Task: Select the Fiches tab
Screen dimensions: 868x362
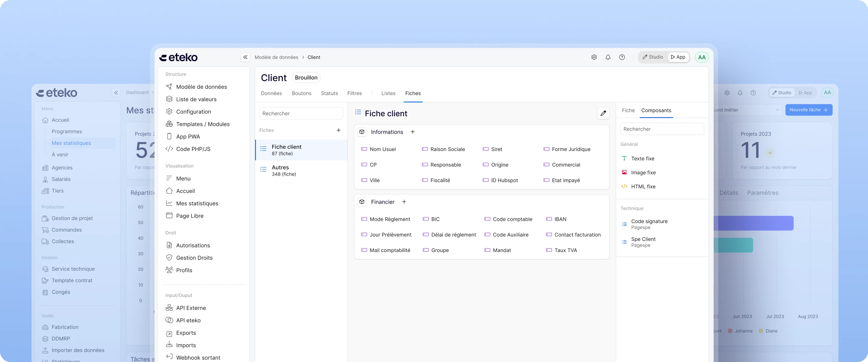Action: point(413,93)
